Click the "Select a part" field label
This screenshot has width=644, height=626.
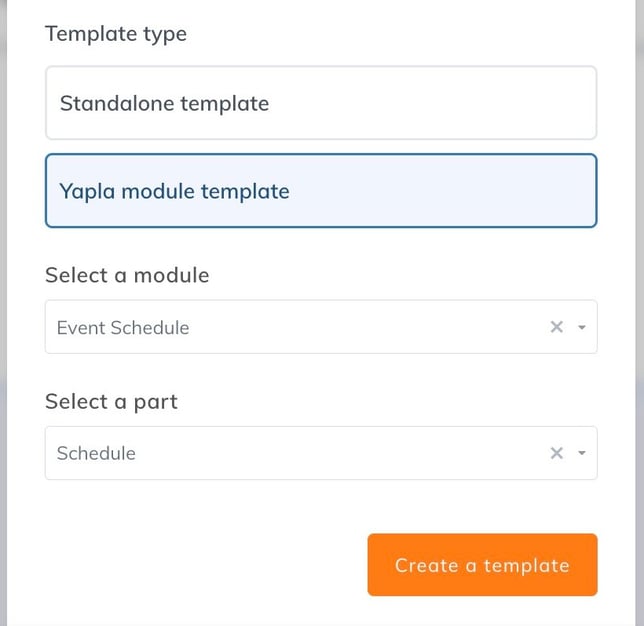[111, 401]
